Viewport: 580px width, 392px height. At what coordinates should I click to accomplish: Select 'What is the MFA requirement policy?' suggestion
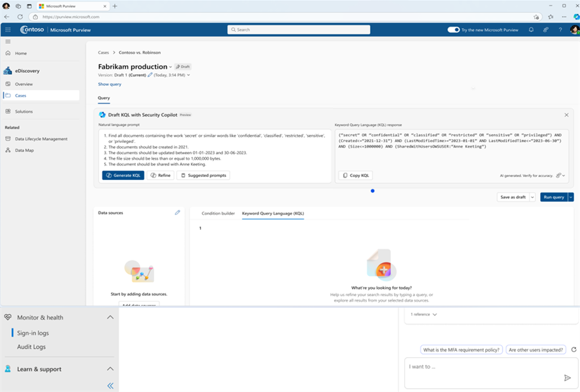coord(461,350)
